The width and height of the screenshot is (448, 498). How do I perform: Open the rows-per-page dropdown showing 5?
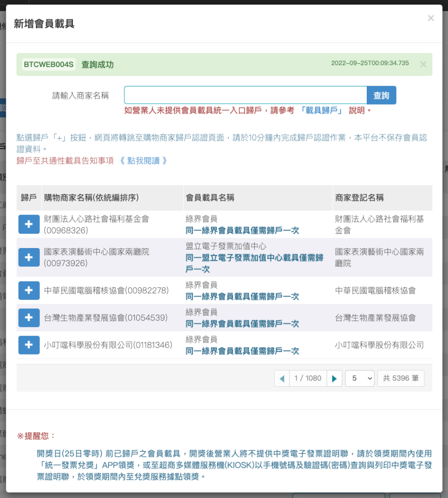pyautogui.click(x=360, y=378)
